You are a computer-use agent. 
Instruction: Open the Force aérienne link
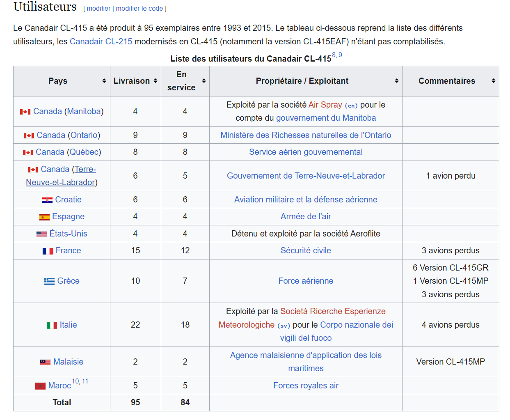[x=306, y=281]
